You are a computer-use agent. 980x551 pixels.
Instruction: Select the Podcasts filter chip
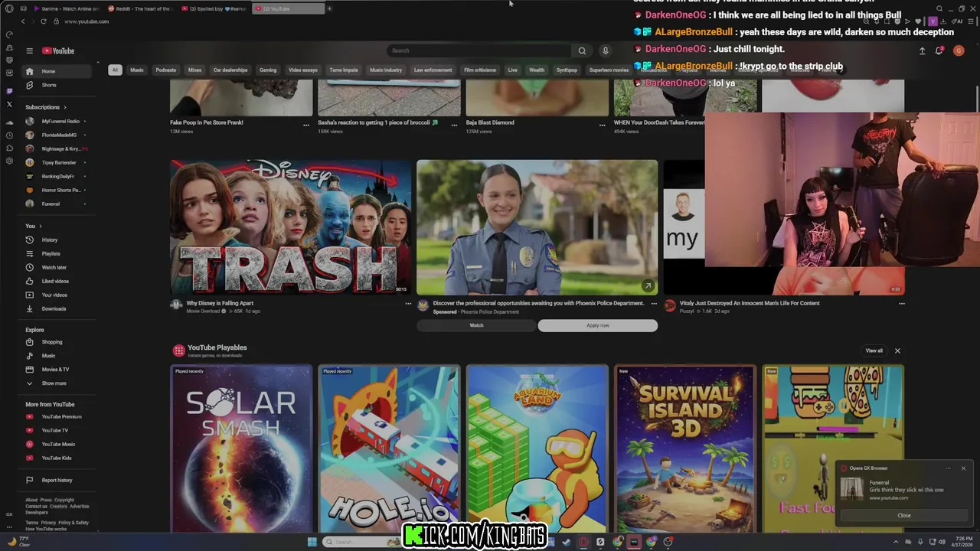pos(166,70)
